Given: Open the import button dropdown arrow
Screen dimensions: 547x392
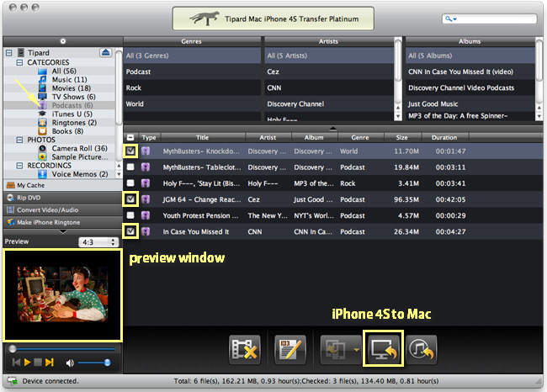Looking at the screenshot, I should tap(356, 349).
